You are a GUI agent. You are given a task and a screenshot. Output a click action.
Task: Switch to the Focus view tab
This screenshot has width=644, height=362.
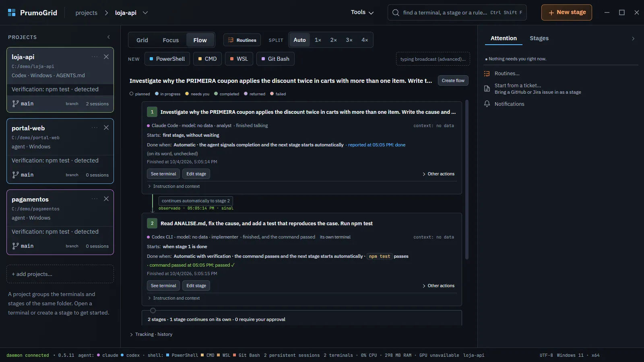click(171, 40)
